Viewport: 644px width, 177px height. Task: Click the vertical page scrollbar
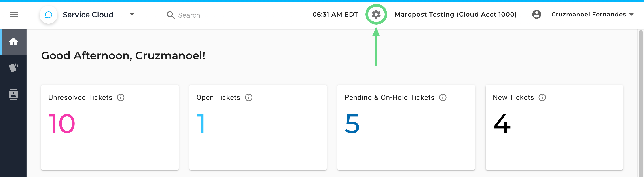[640, 100]
